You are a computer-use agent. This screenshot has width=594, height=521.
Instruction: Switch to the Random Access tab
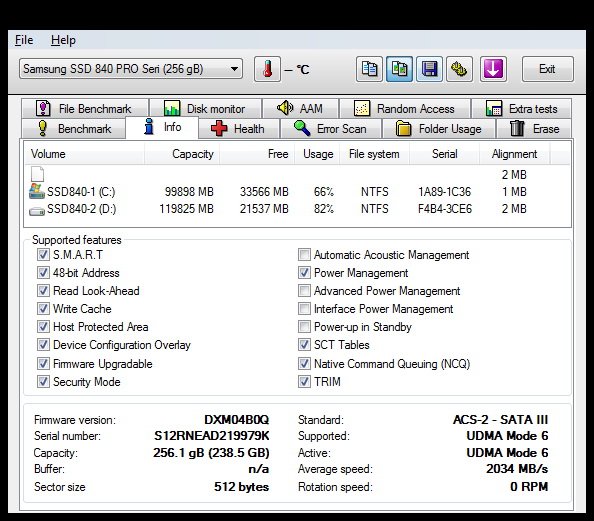[405, 109]
